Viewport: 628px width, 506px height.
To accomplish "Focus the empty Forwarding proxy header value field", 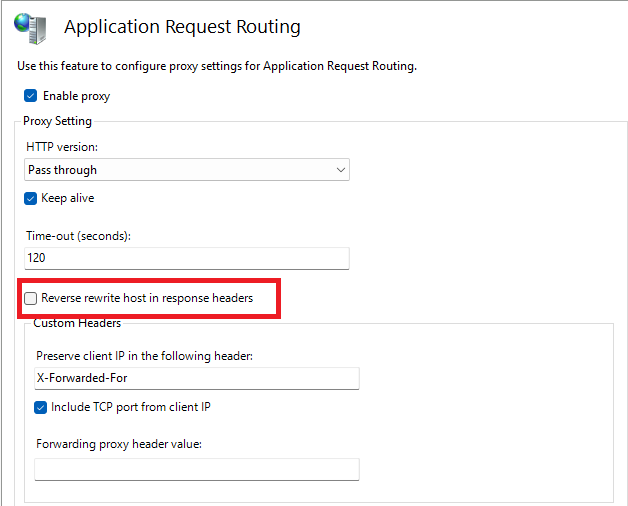I will click(197, 470).
